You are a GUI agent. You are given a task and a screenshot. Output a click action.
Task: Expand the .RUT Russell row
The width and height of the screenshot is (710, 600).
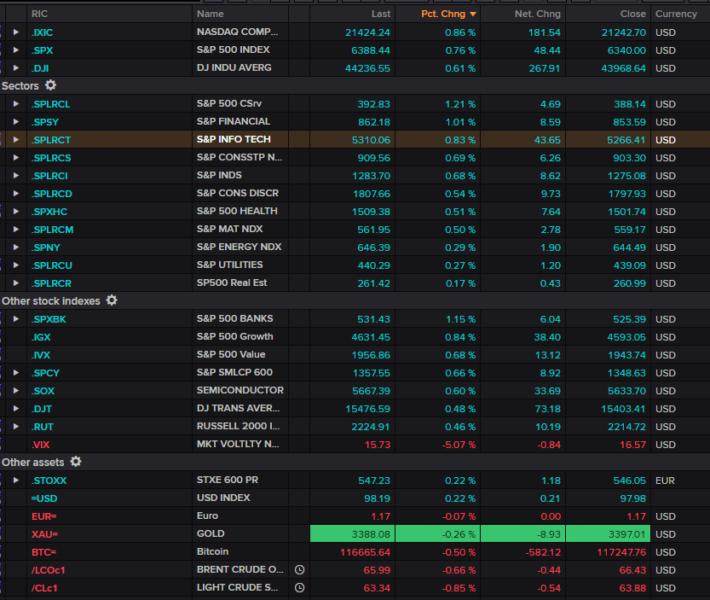16,427
